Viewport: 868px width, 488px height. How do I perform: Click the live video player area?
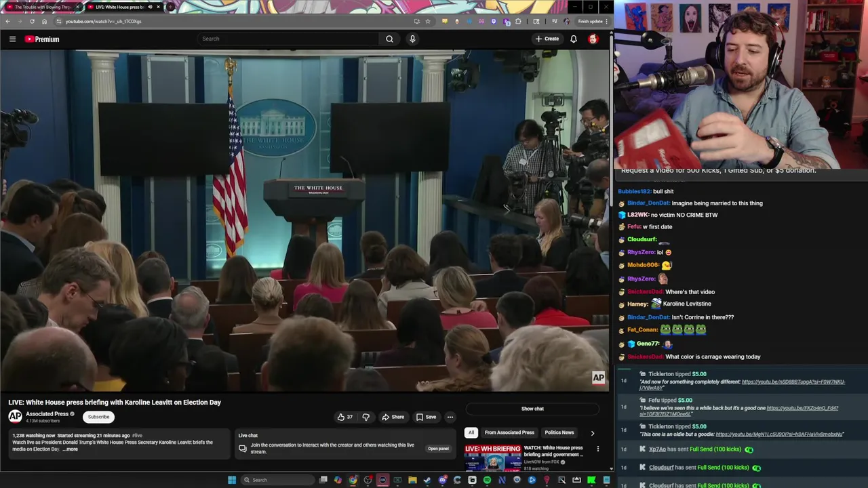tap(304, 220)
